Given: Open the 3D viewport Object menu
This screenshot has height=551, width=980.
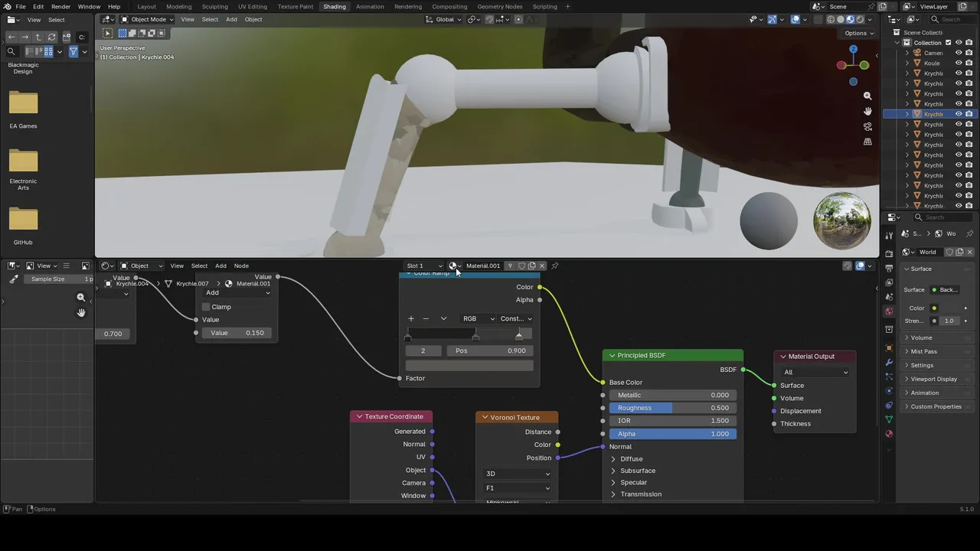Looking at the screenshot, I should 253,19.
